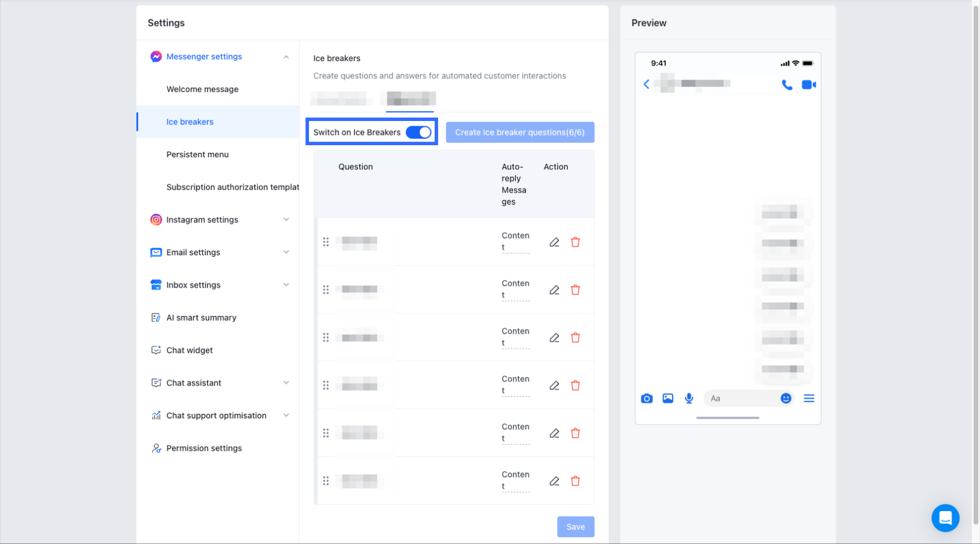Click the video call icon in the preview
980x544 pixels.
point(808,85)
